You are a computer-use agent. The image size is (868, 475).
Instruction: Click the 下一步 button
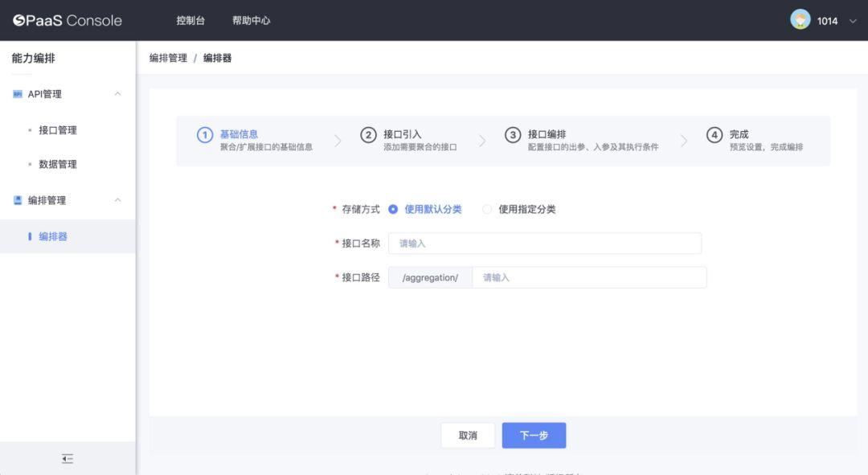(x=534, y=434)
